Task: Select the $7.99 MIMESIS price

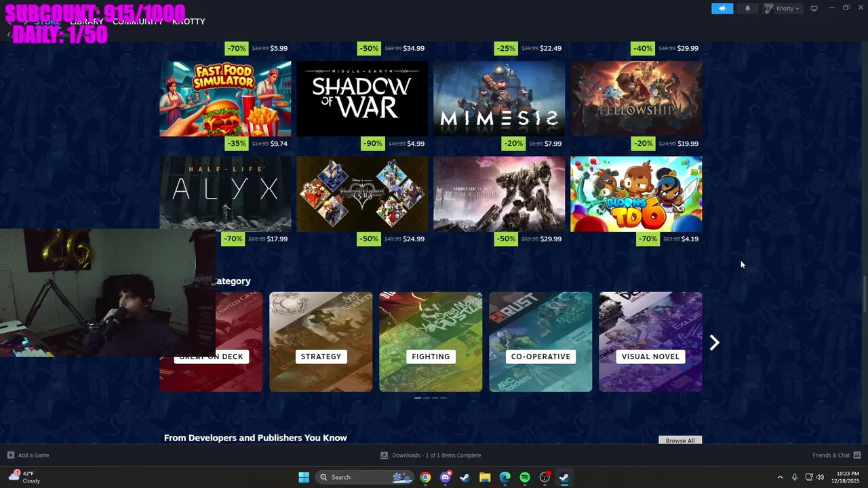Action: click(x=553, y=144)
